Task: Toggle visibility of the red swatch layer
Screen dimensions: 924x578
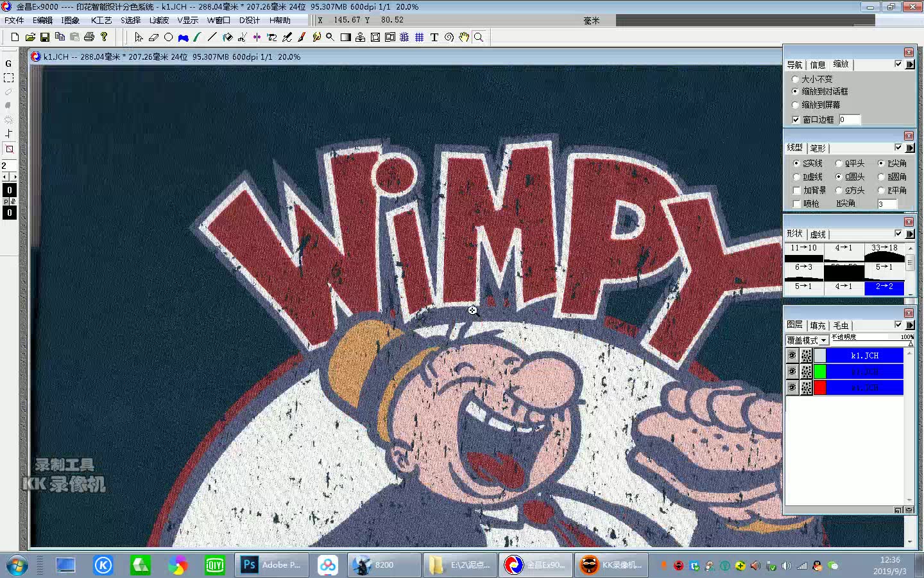Action: coord(792,387)
